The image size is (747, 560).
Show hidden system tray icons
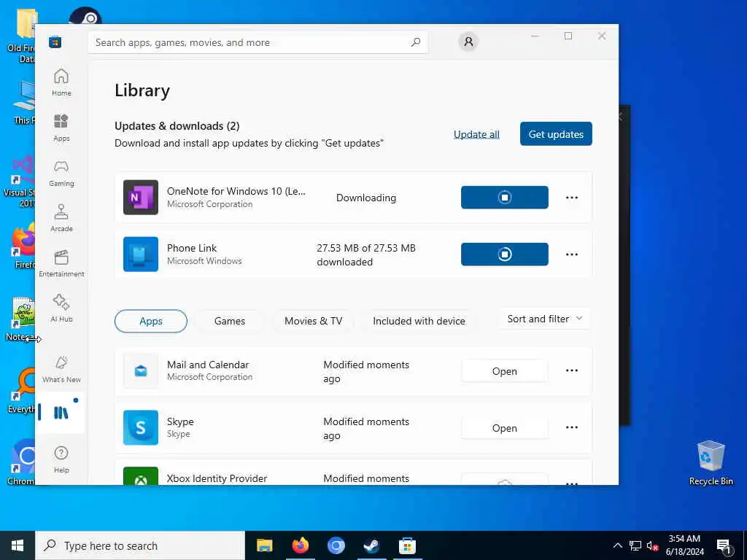click(x=617, y=545)
